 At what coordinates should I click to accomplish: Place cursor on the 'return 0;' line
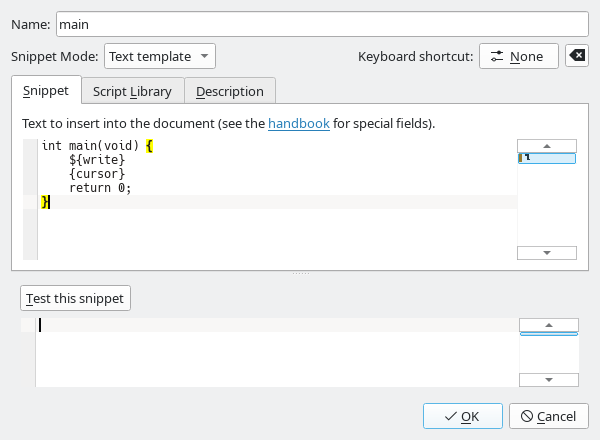tap(100, 188)
